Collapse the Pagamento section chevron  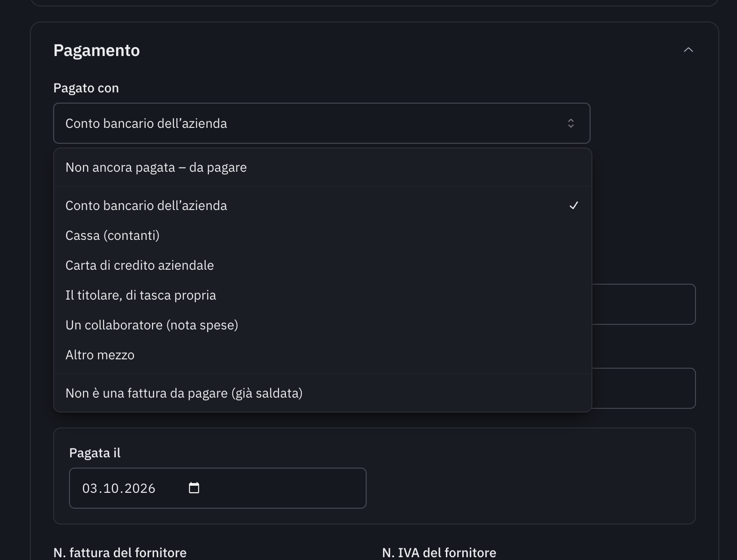(688, 50)
